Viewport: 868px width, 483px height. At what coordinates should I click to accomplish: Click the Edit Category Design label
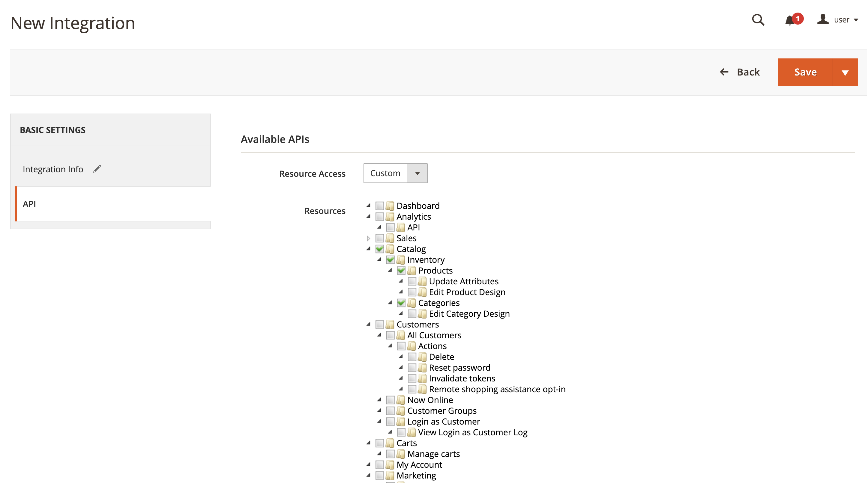tap(469, 313)
